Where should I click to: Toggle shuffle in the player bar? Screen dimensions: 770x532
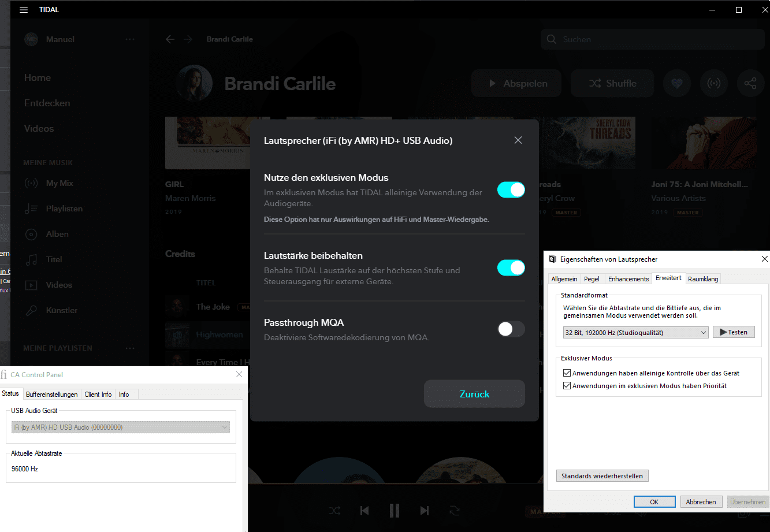tap(334, 510)
